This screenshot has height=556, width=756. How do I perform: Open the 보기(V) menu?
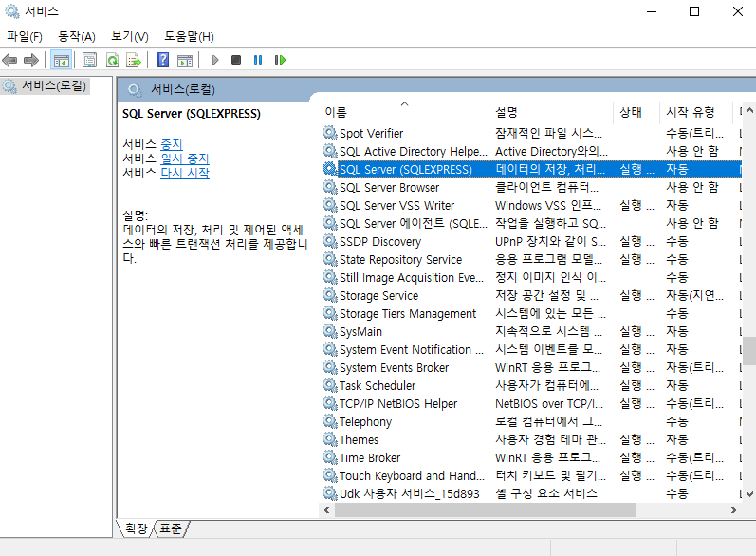(x=130, y=37)
